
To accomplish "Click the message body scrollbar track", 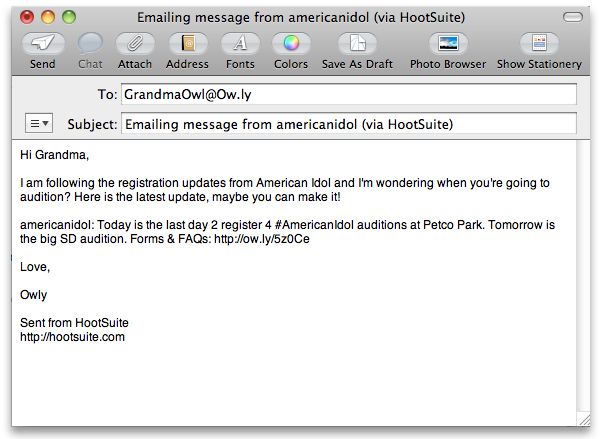I will coord(583,276).
